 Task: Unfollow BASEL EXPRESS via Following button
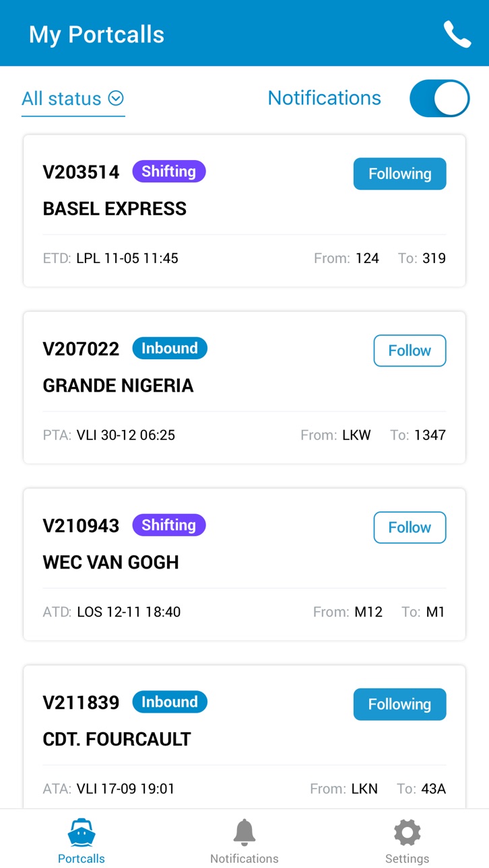click(399, 174)
